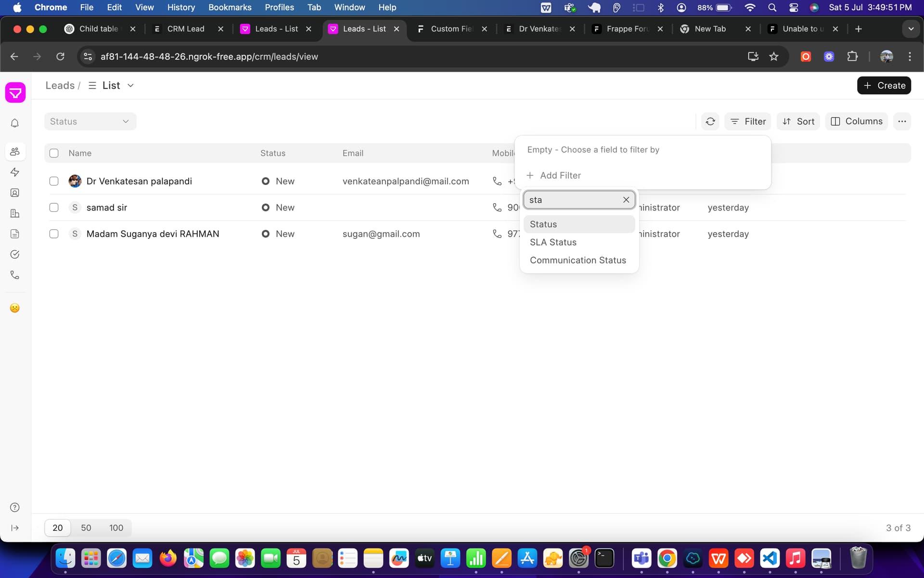Viewport: 924px width, 578px height.
Task: Click the install app icon in address bar
Action: tap(753, 56)
